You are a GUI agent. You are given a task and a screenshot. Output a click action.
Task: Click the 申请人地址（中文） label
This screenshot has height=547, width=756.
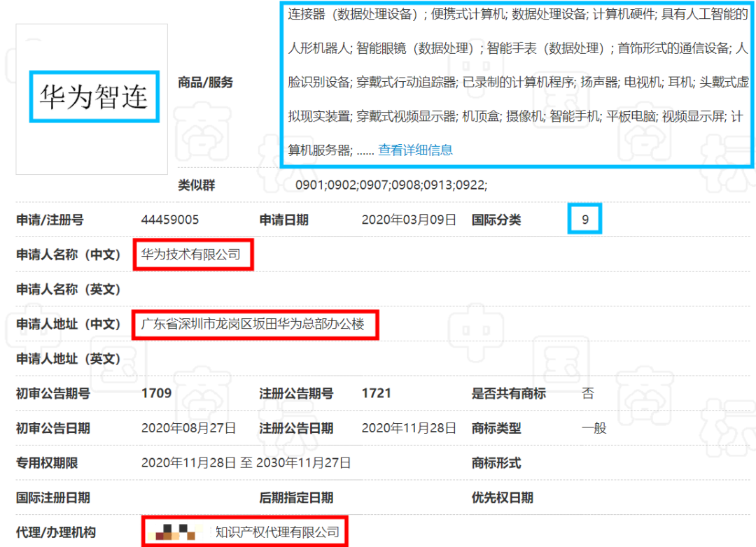click(x=68, y=324)
